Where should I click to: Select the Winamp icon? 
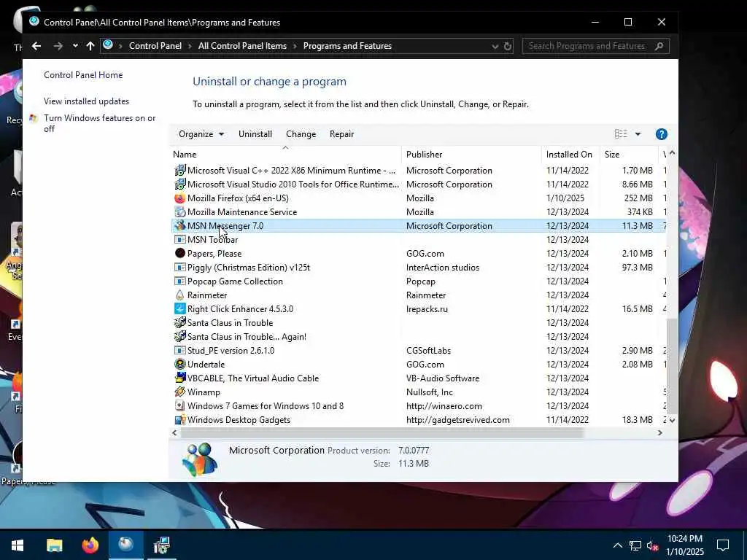point(179,392)
